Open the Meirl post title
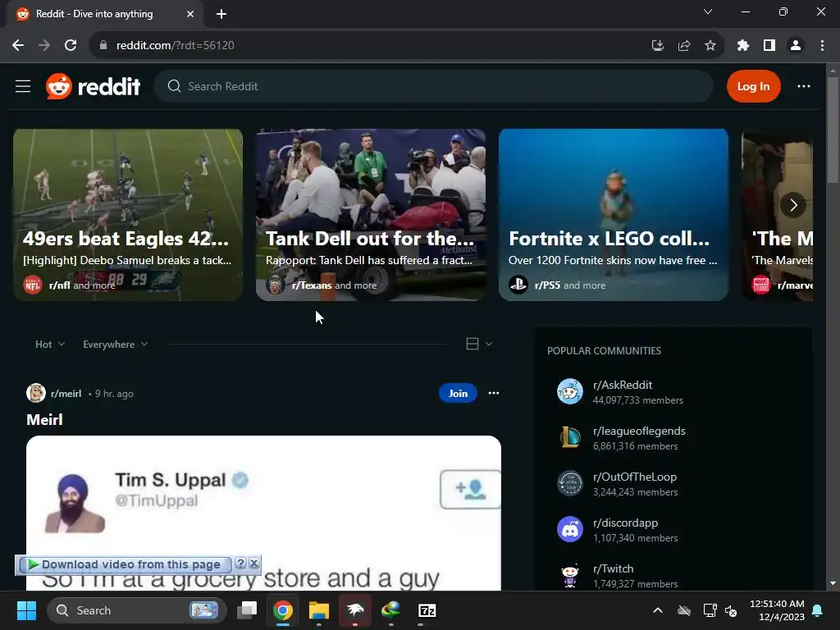The width and height of the screenshot is (840, 630). point(44,419)
